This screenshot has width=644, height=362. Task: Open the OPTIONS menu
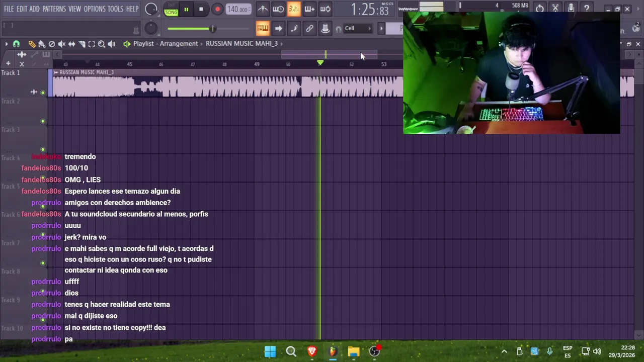[x=95, y=9]
